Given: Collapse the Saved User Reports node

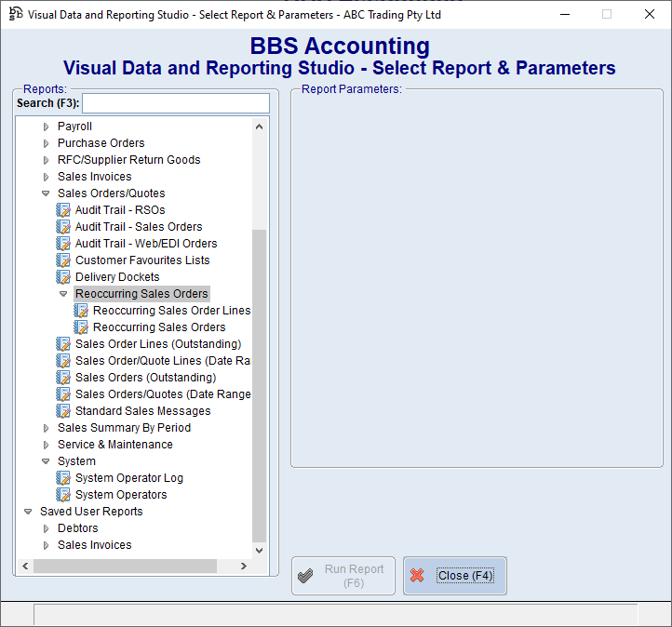Looking at the screenshot, I should coord(28,512).
